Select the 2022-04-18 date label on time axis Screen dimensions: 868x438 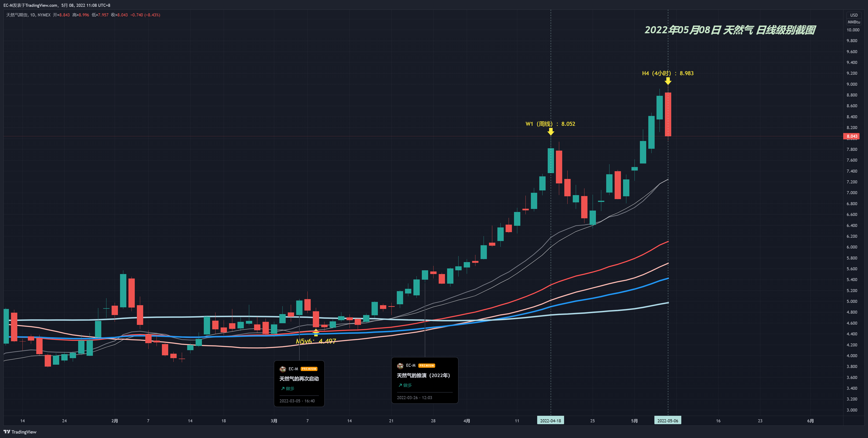pyautogui.click(x=551, y=421)
